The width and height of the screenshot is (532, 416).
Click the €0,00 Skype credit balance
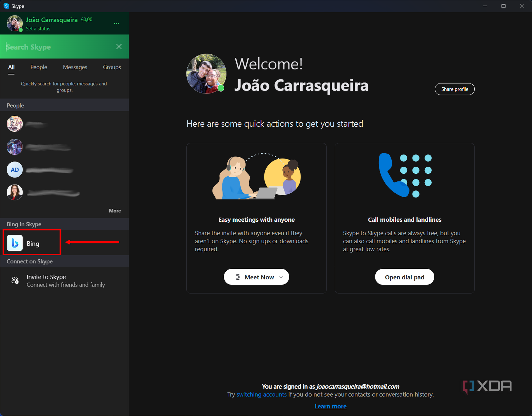(87, 19)
